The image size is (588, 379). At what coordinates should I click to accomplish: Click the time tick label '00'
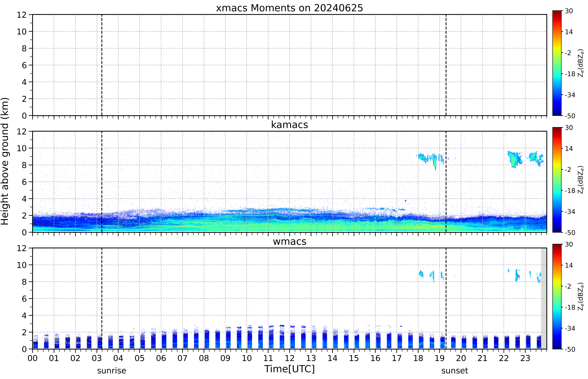[x=32, y=358]
